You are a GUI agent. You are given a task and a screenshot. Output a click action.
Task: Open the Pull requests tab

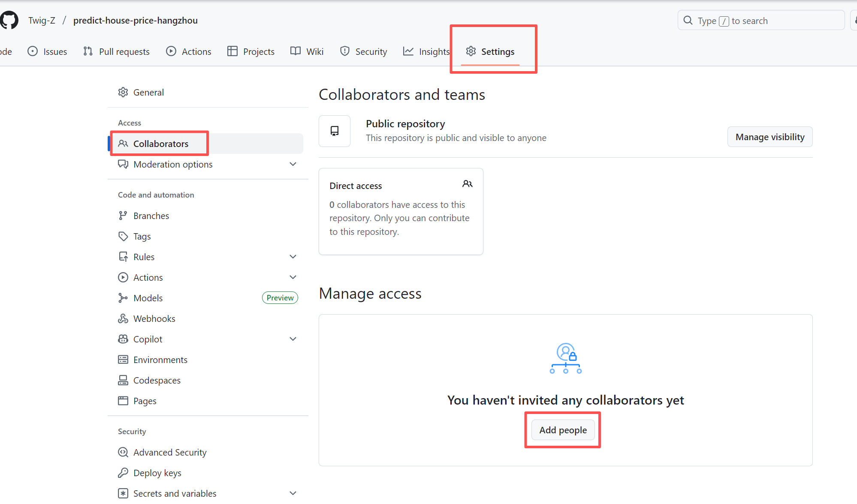click(x=116, y=51)
